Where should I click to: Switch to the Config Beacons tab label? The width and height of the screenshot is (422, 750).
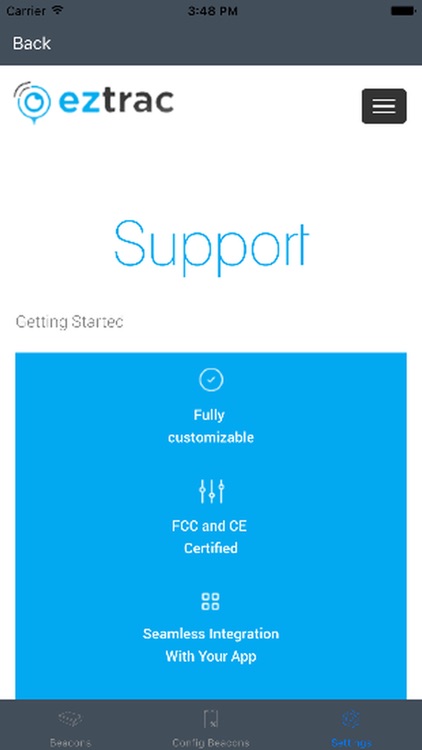click(x=211, y=743)
